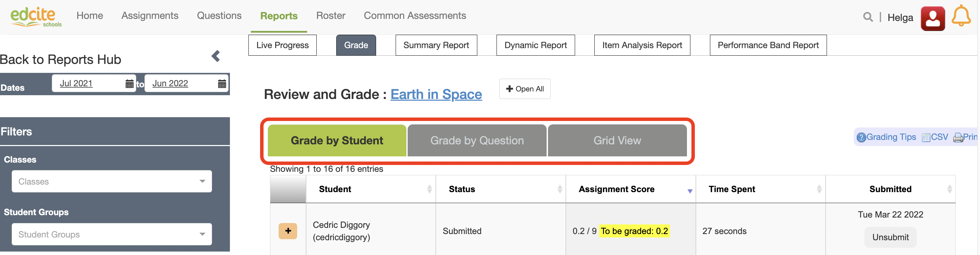The image size is (980, 255).
Task: Collapse the sidebar with the back chevron
Action: pos(216,56)
